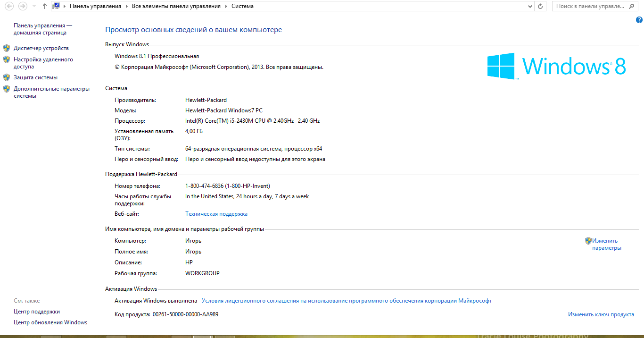Click Перо и сенсорный ввод недоступны text
Viewport: 644px width, 338px height.
click(x=255, y=159)
